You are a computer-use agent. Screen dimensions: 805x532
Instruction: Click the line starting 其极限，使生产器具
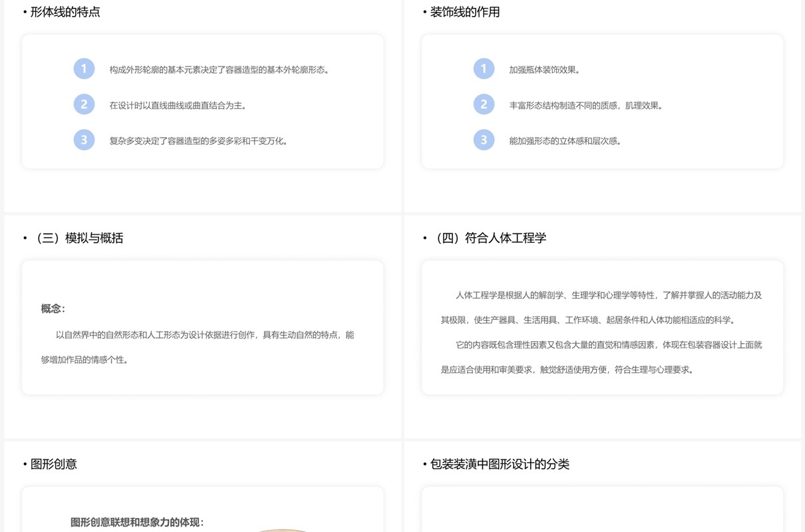[x=589, y=320]
